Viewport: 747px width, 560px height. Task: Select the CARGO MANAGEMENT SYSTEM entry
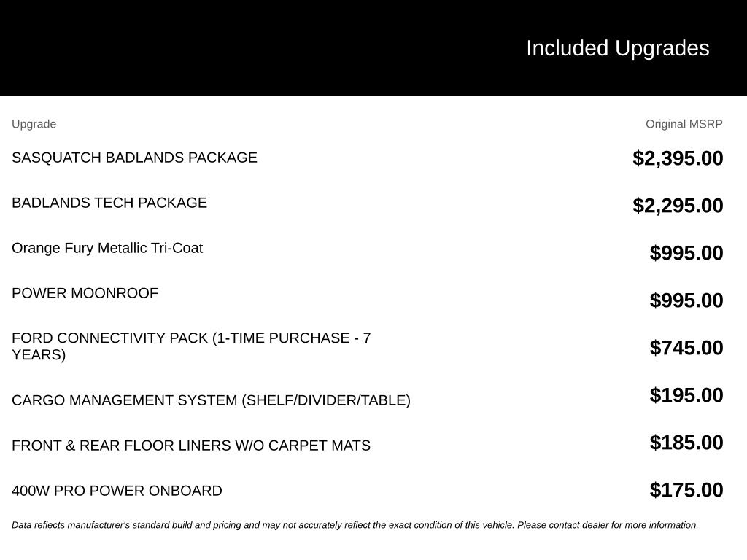click(211, 400)
